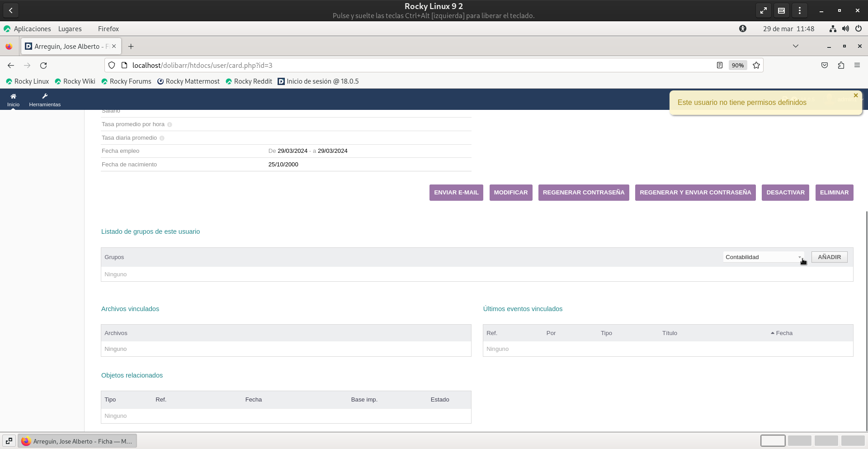Open Firefox hamburger application menu
The width and height of the screenshot is (868, 449).
click(x=857, y=66)
